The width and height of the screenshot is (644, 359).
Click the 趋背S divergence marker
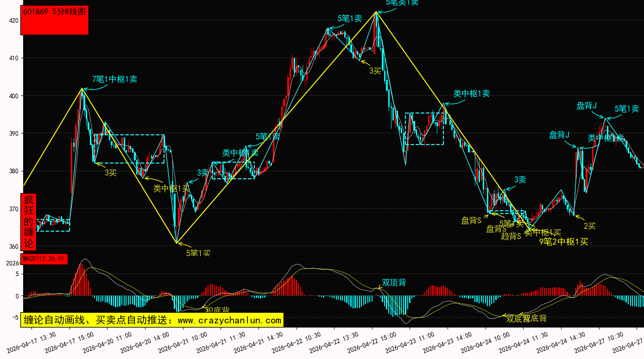[511, 236]
